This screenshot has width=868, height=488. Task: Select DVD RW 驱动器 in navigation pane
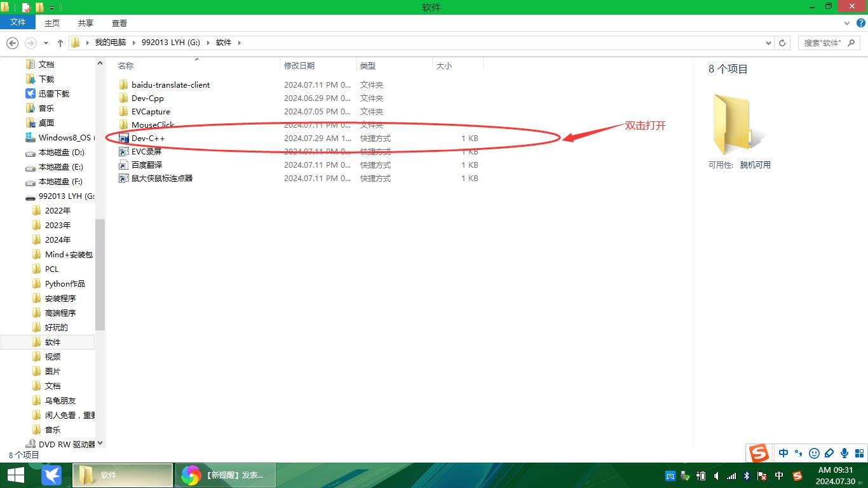(x=67, y=444)
